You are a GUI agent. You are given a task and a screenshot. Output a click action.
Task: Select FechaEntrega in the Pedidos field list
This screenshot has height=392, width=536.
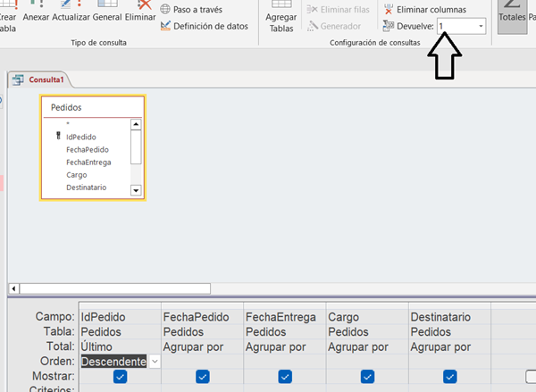(87, 163)
